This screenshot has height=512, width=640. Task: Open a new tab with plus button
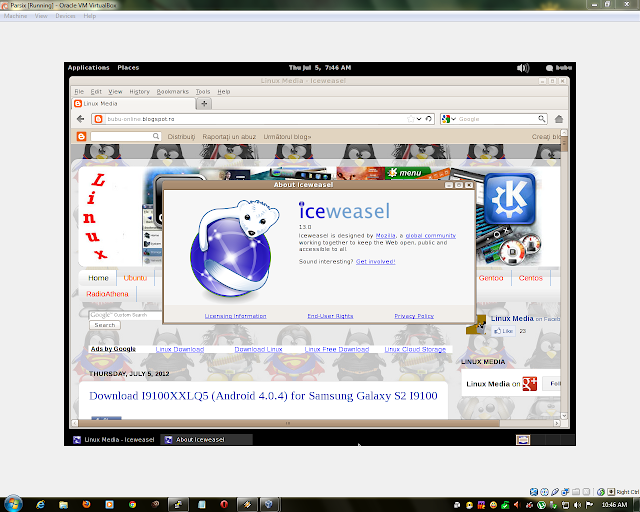click(x=204, y=104)
